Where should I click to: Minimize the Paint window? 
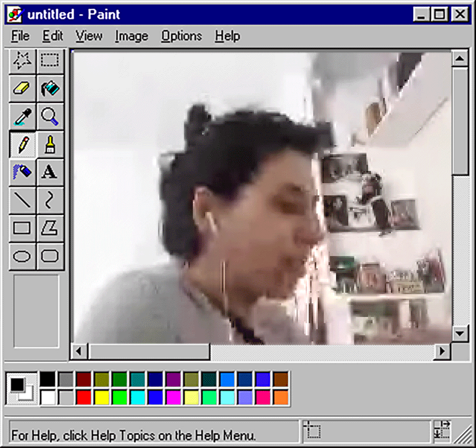(x=421, y=14)
